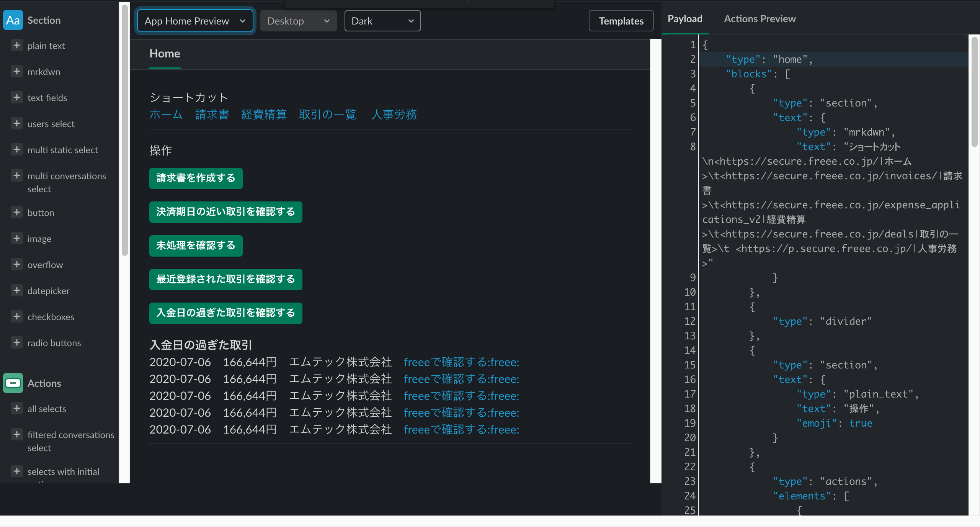
Task: Select the Home tab in the preview
Action: coord(164,54)
